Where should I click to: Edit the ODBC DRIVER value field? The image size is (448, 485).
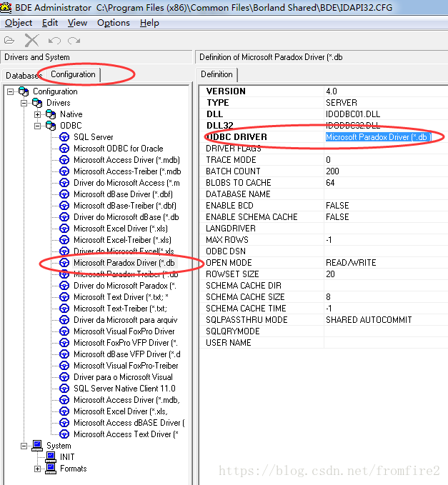coord(386,137)
